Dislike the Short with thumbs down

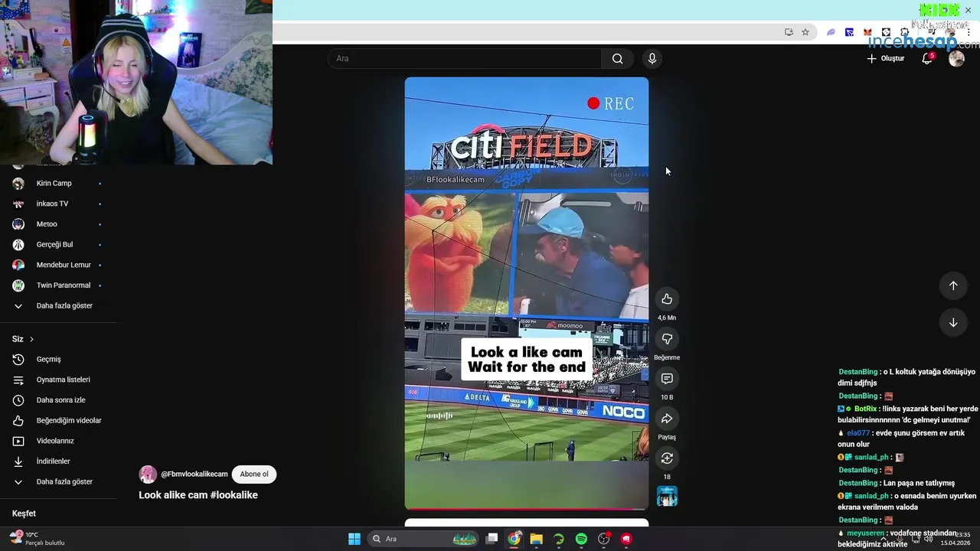[667, 339]
